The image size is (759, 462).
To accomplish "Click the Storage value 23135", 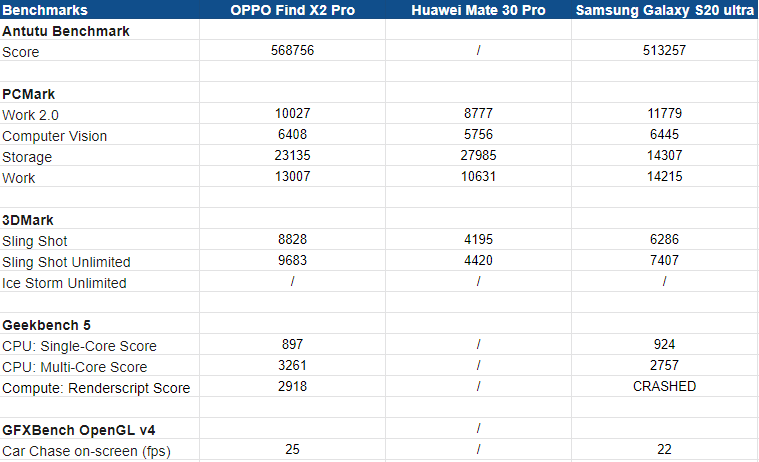I will click(x=292, y=155).
